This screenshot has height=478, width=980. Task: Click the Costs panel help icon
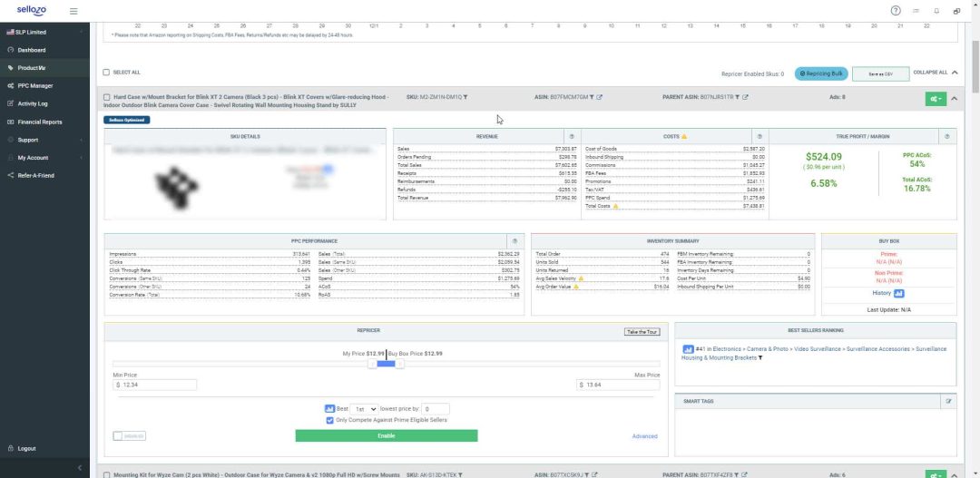coord(759,136)
